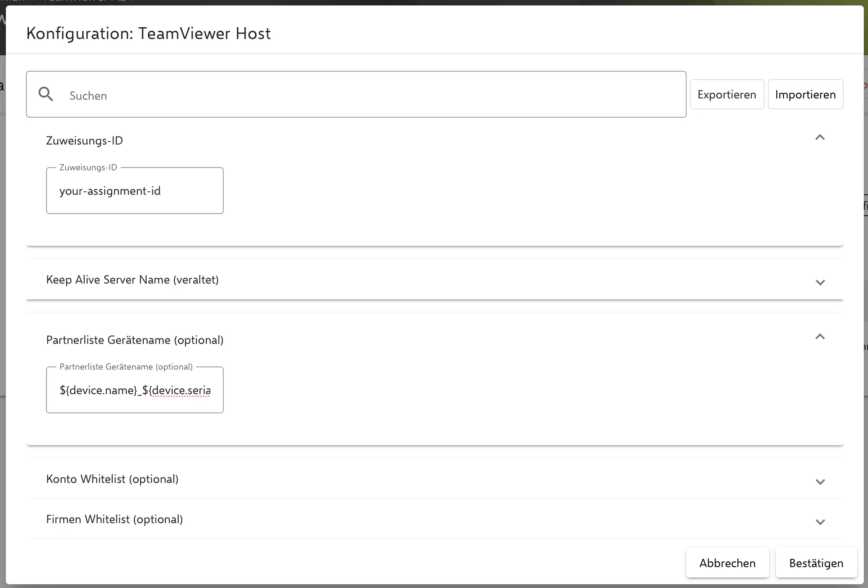
Task: Click the your-assignment-id value
Action: (x=110, y=191)
